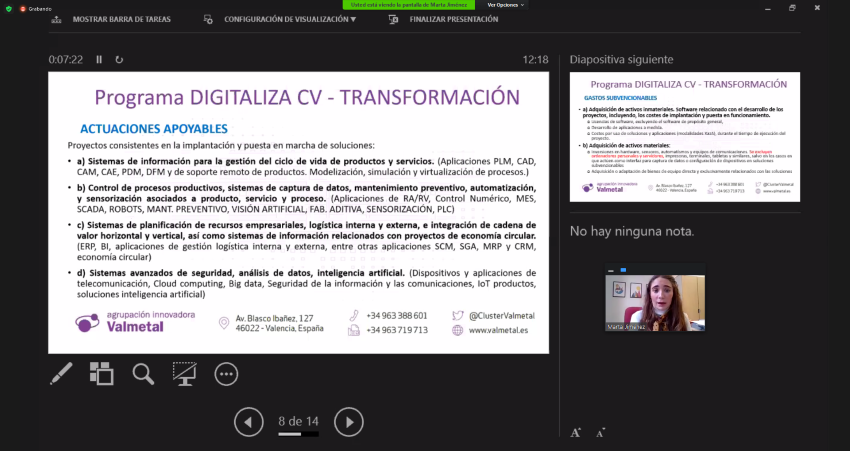Select the pen and laser pointer tool
The width and height of the screenshot is (850, 451).
pos(61,373)
